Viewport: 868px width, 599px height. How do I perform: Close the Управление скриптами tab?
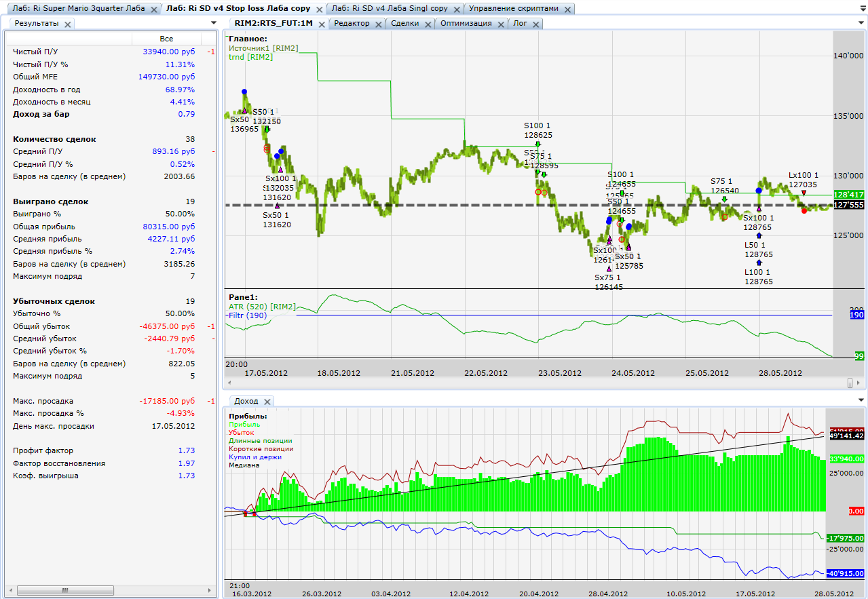tap(567, 9)
